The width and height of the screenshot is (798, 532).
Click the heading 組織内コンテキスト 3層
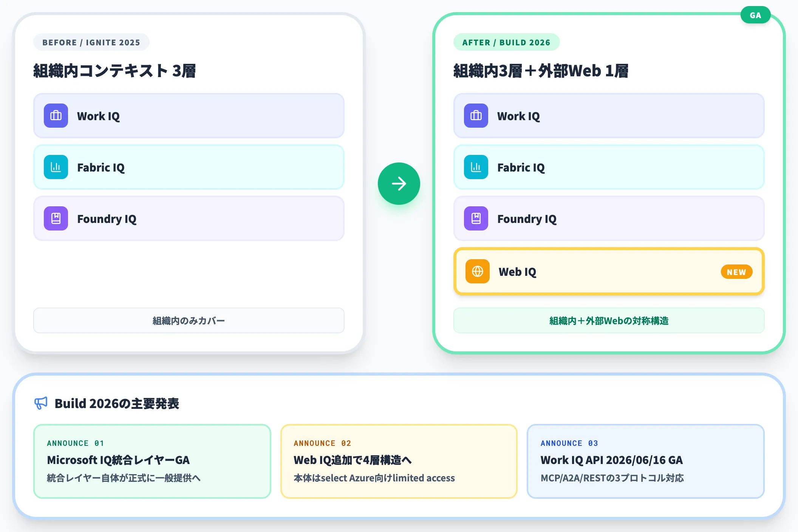(114, 71)
